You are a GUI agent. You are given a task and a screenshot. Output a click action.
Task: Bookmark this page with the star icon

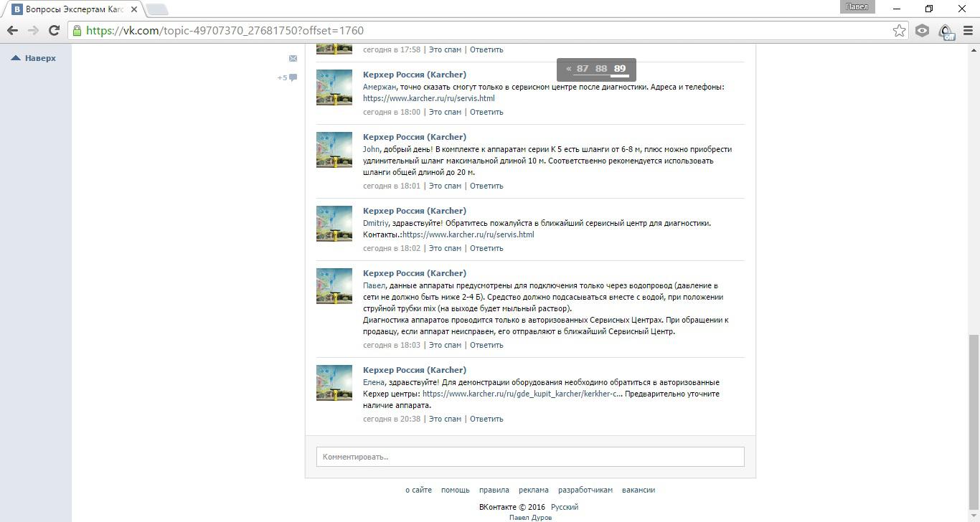[x=899, y=30]
